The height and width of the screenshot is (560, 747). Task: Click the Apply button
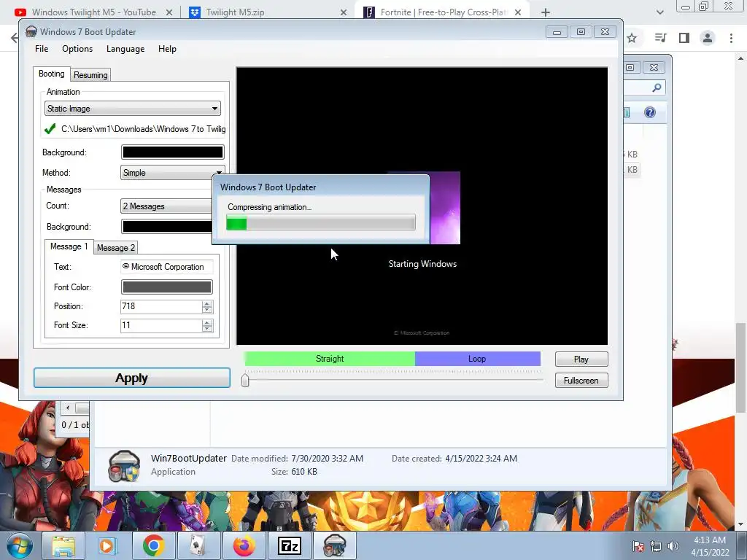click(x=132, y=378)
